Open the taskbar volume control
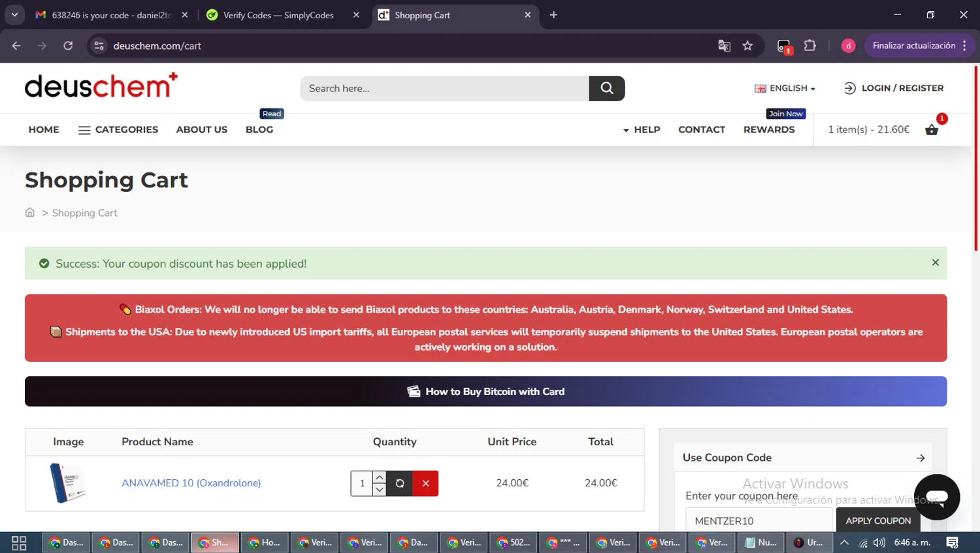The image size is (980, 553). [x=879, y=543]
